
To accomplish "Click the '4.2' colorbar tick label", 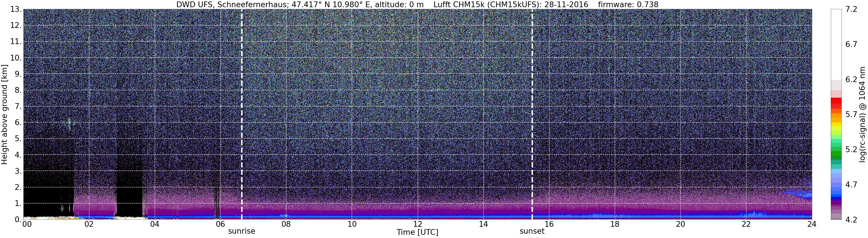I will [x=852, y=220].
